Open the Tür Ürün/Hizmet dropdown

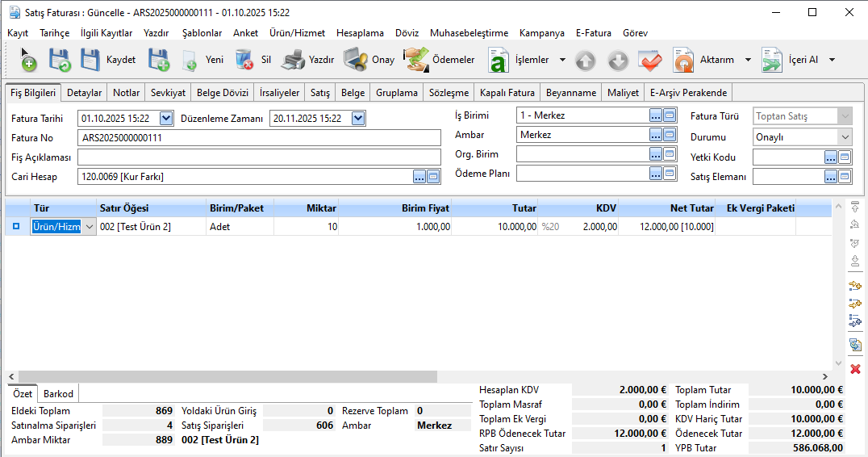coord(89,227)
